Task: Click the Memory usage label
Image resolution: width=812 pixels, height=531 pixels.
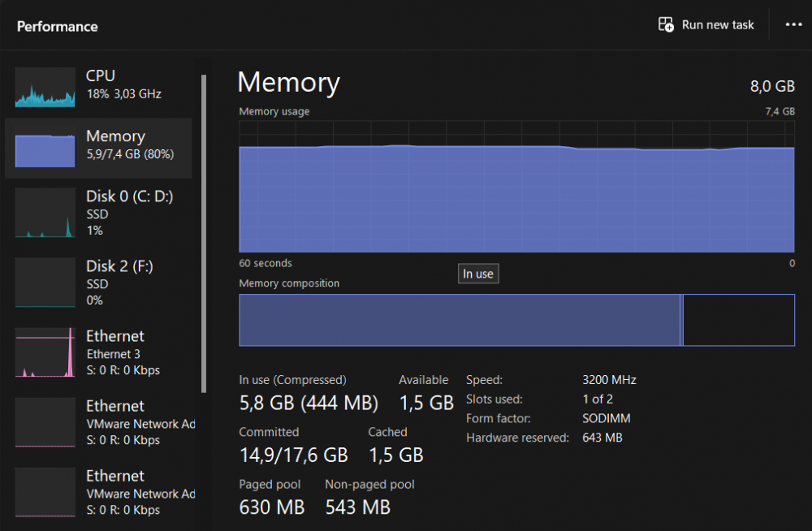Action: coord(274,111)
